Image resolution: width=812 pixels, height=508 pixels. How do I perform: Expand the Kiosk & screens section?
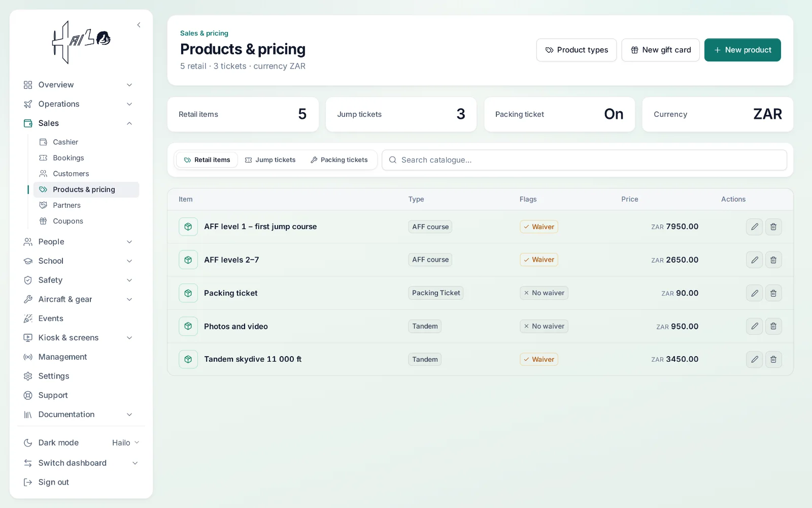pyautogui.click(x=78, y=338)
